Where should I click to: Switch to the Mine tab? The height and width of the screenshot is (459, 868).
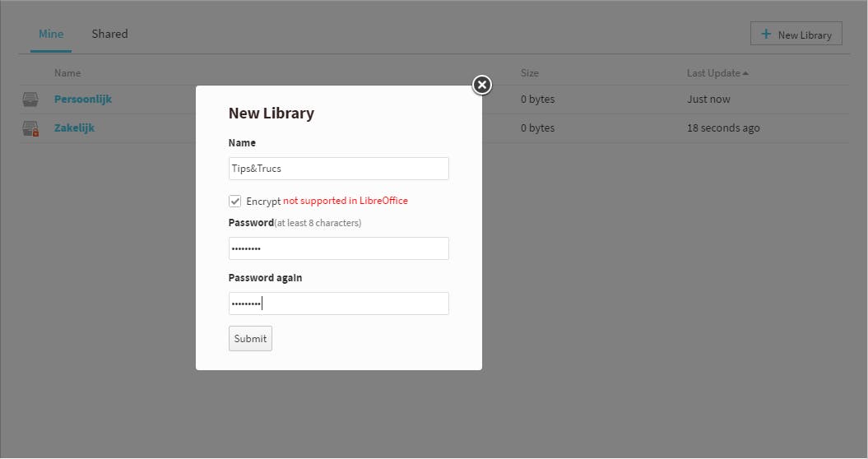pos(51,34)
